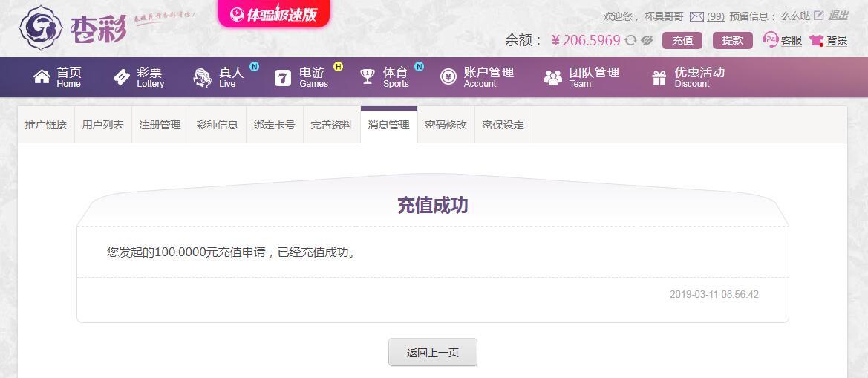Viewport: 868px width, 378px height.
Task: Click the shirt background theme icon
Action: [x=817, y=40]
